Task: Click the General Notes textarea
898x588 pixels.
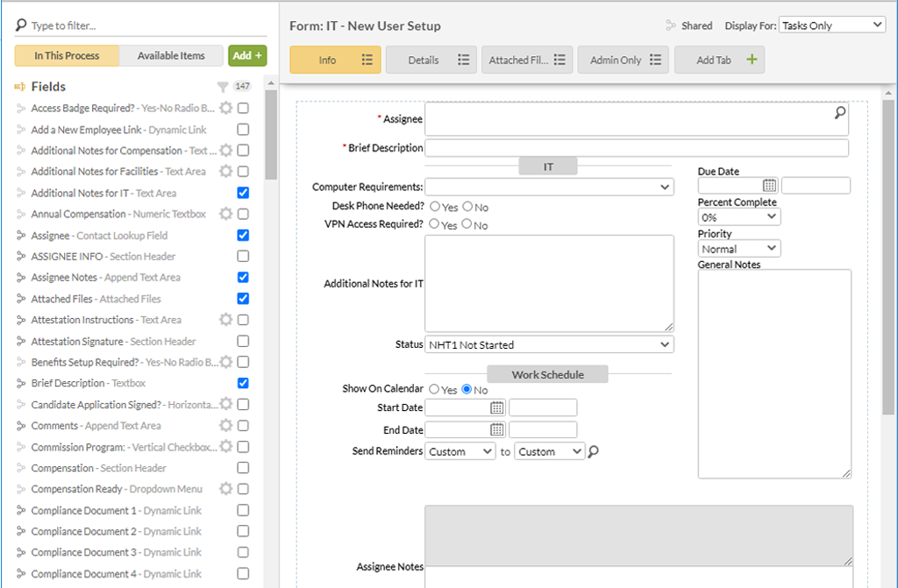Action: [x=774, y=374]
